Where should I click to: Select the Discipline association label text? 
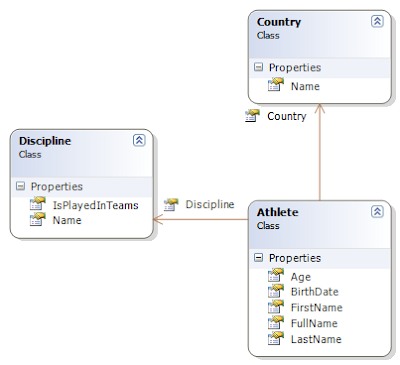click(210, 204)
